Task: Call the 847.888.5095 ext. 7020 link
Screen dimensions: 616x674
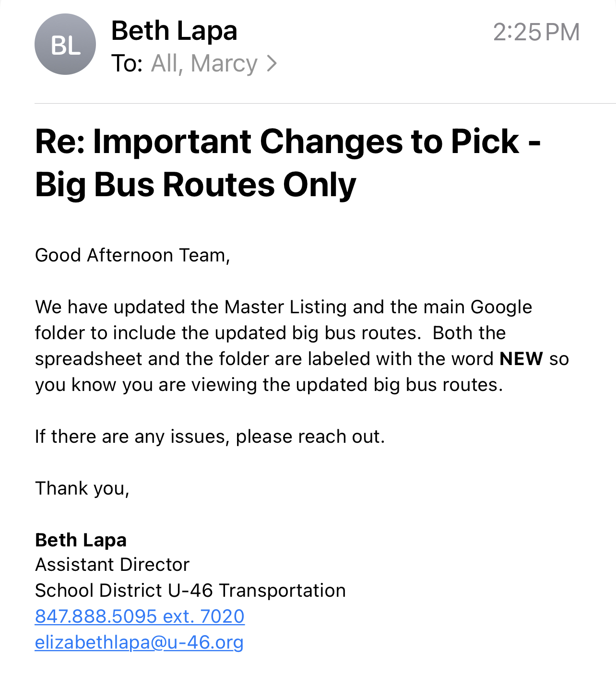Action: [140, 616]
